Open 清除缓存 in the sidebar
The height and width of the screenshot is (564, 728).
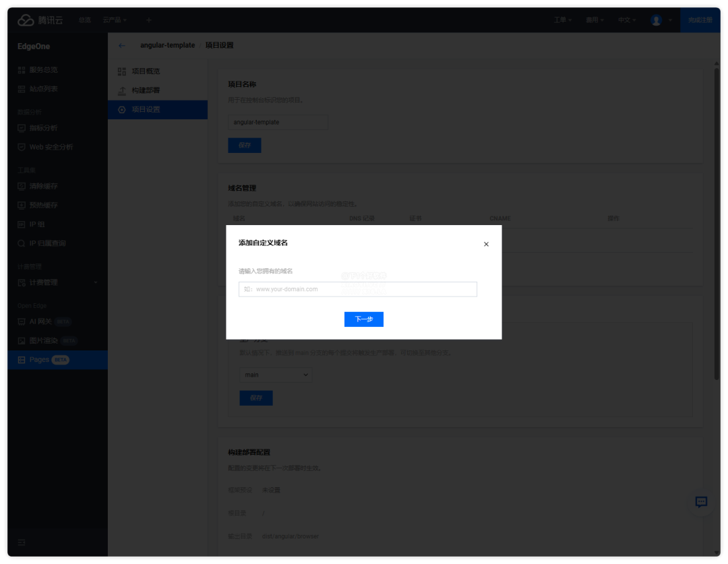click(57, 186)
